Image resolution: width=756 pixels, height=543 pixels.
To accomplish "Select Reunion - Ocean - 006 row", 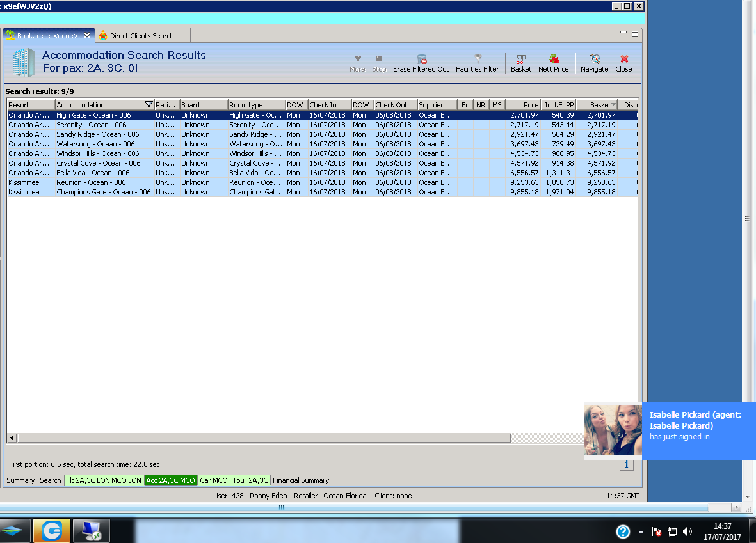I will click(x=322, y=183).
